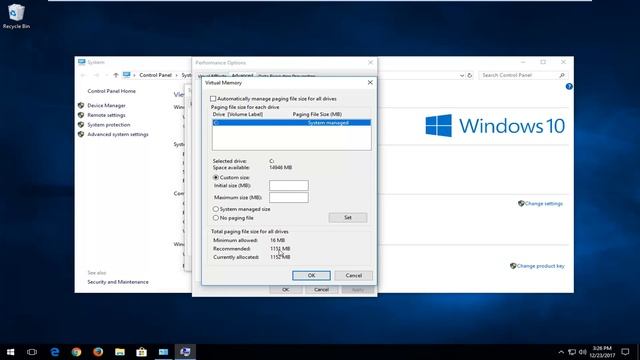
Task: Go up one level in System window
Action: [116, 75]
